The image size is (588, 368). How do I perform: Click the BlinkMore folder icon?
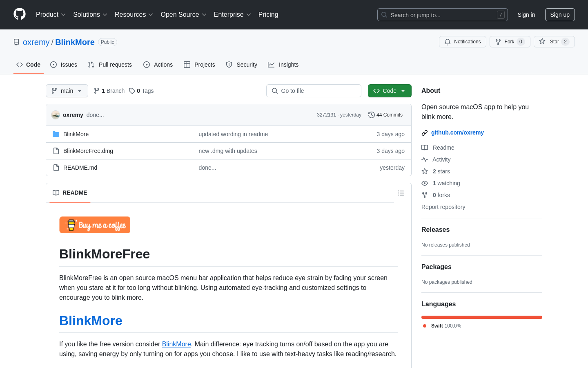point(56,134)
